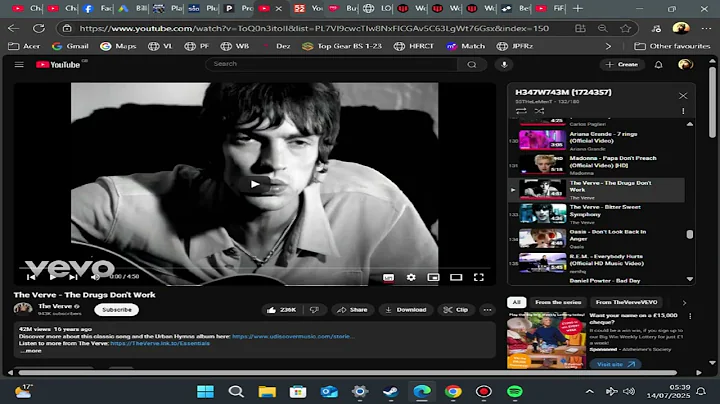Open the YouTube notifications bell
The width and height of the screenshot is (720, 404).
[658, 65]
